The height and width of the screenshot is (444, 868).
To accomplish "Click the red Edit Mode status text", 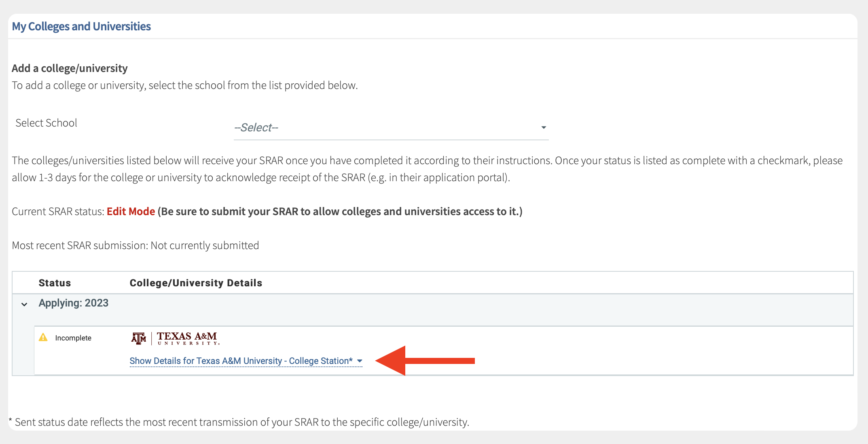I will [x=131, y=211].
